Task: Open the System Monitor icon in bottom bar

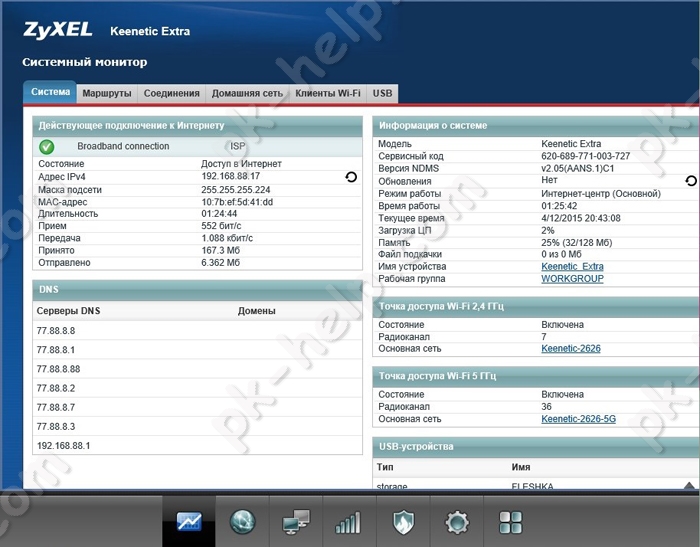Action: tap(189, 521)
